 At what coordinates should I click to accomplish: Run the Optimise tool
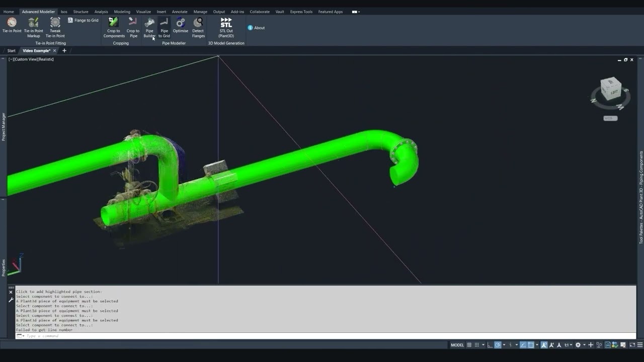pyautogui.click(x=180, y=26)
